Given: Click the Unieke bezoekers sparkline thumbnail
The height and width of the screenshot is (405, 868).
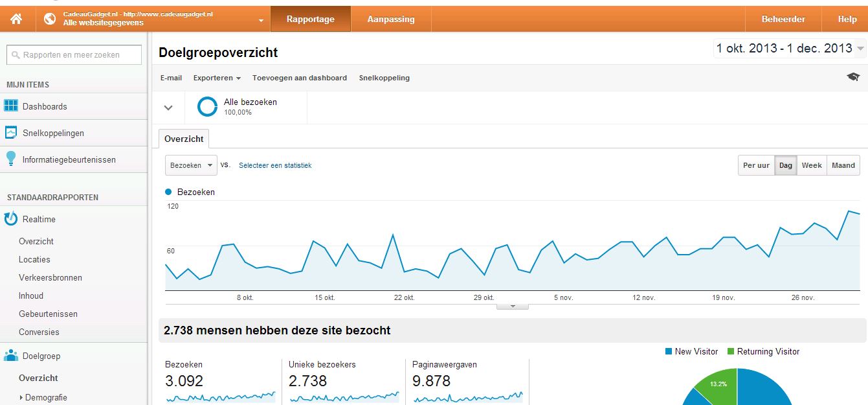Looking at the screenshot, I should pos(344,396).
